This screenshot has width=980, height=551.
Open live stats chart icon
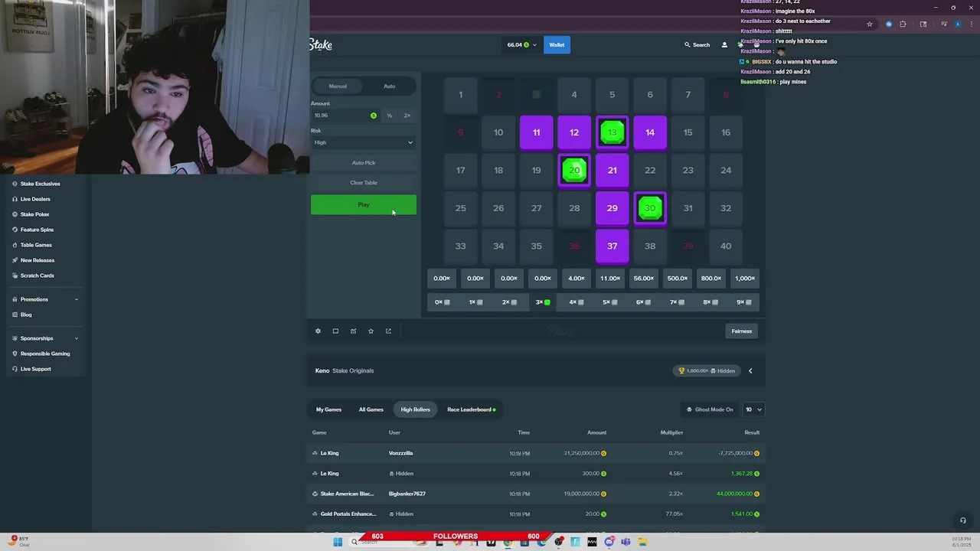[x=353, y=331]
